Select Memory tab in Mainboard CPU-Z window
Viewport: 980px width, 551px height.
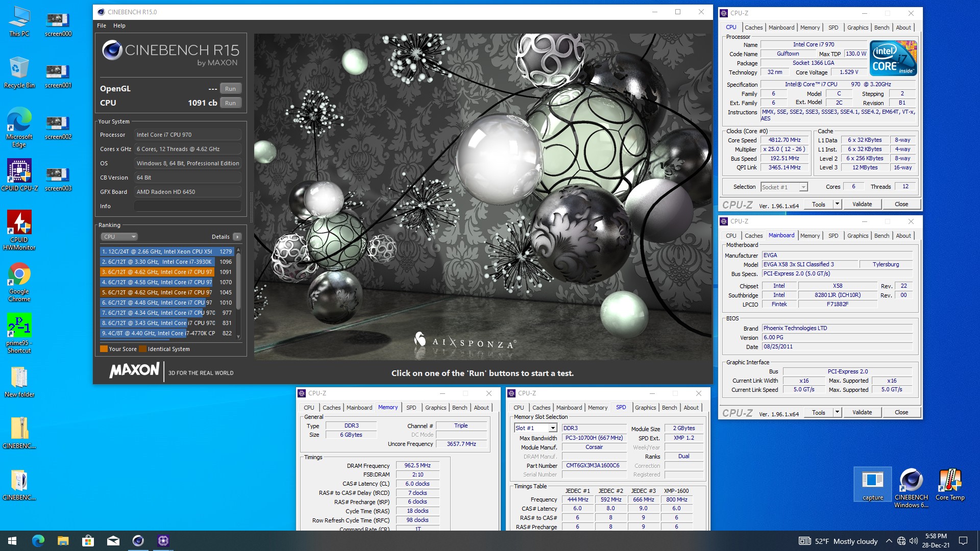pos(810,236)
